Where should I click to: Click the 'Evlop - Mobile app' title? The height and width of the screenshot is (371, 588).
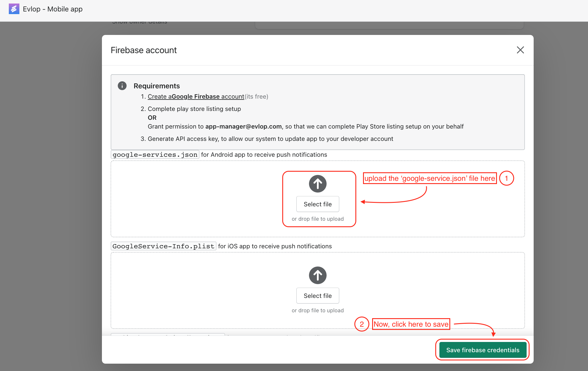pos(53,9)
